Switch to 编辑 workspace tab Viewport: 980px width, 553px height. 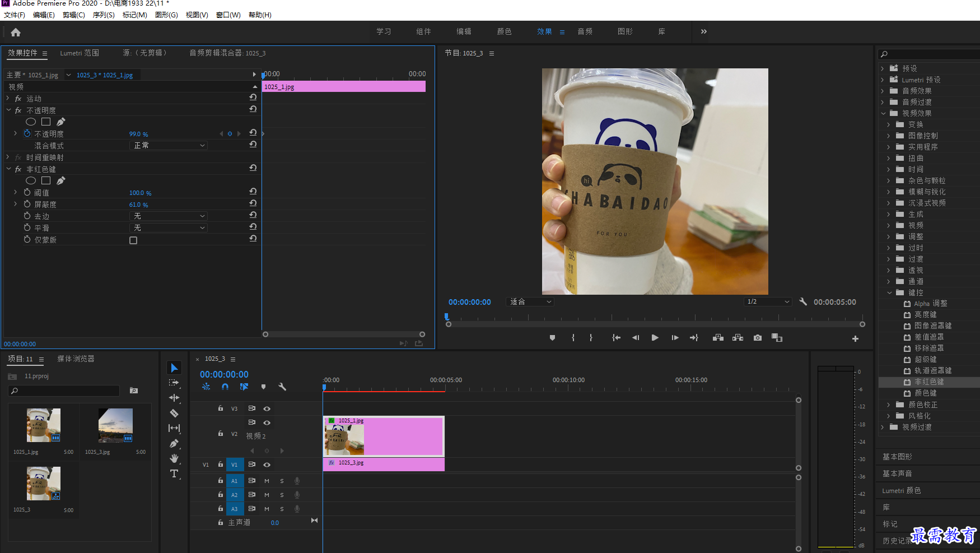pyautogui.click(x=464, y=31)
